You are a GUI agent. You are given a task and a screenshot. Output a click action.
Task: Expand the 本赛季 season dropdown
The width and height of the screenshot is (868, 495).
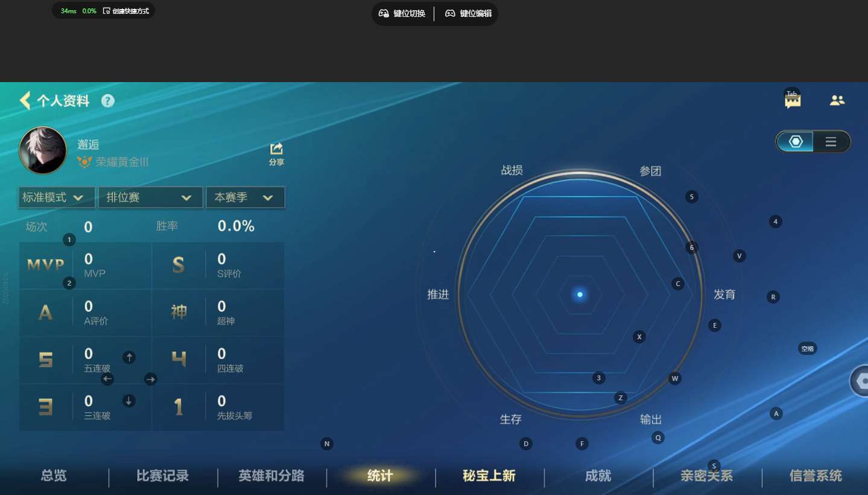[245, 197]
